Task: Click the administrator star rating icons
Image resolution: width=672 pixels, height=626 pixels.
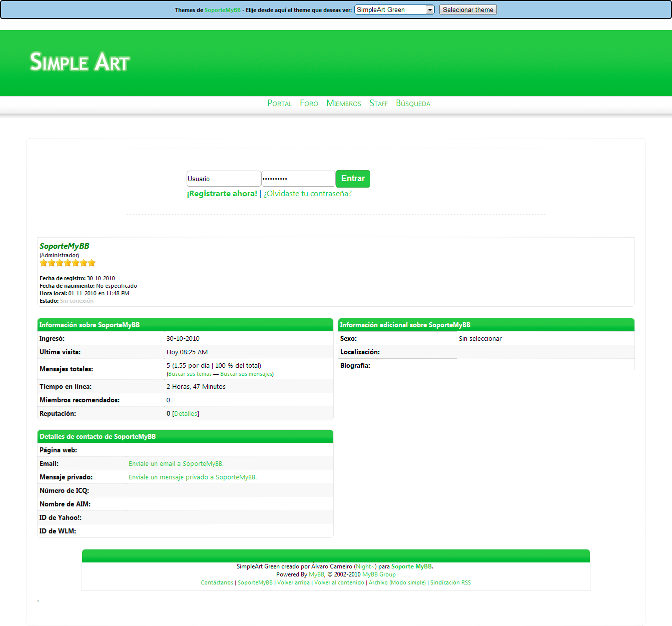Action: click(68, 263)
